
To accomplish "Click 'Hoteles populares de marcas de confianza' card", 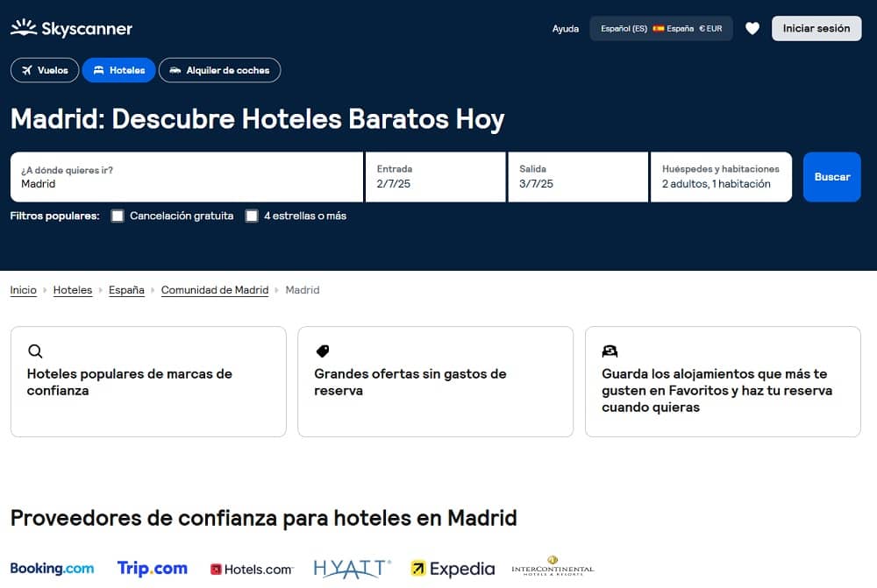I will [x=148, y=382].
